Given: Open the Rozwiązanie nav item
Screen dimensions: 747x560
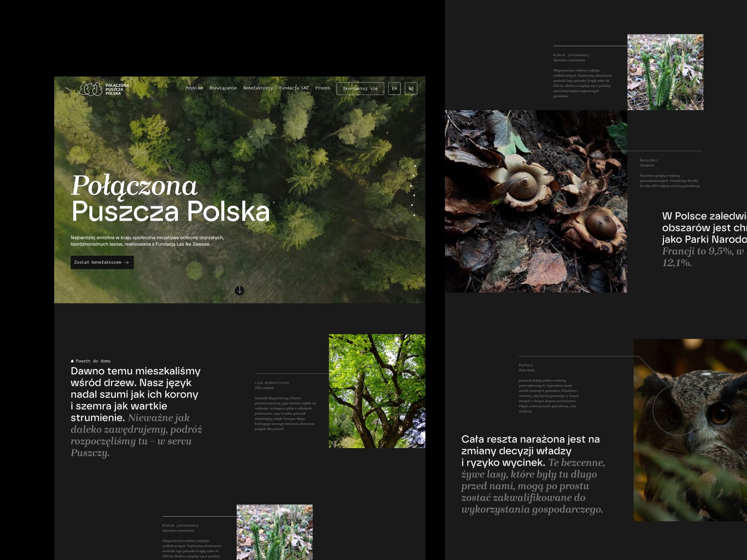Looking at the screenshot, I should click(223, 88).
